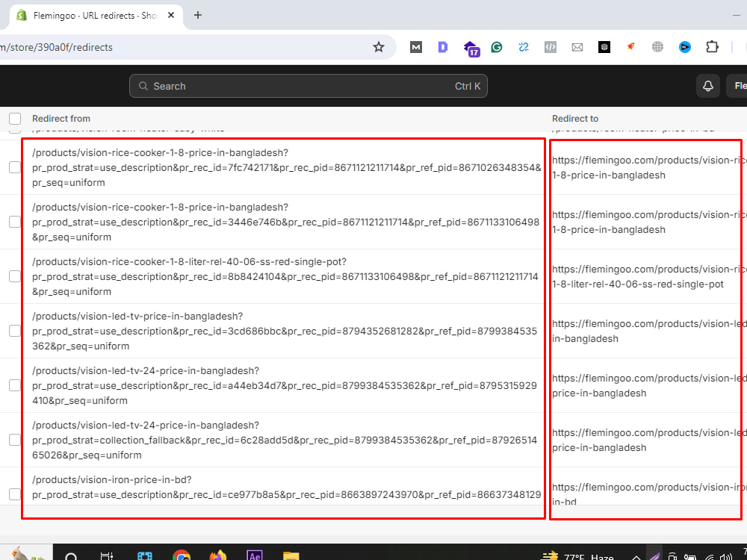Check the redirect row with rec_id=ce977b8a5

15,494
